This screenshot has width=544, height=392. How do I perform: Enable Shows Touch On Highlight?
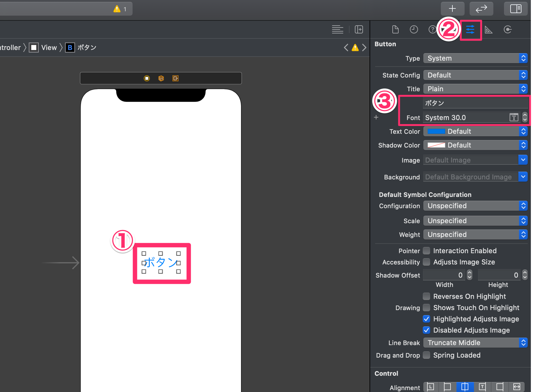click(x=426, y=308)
